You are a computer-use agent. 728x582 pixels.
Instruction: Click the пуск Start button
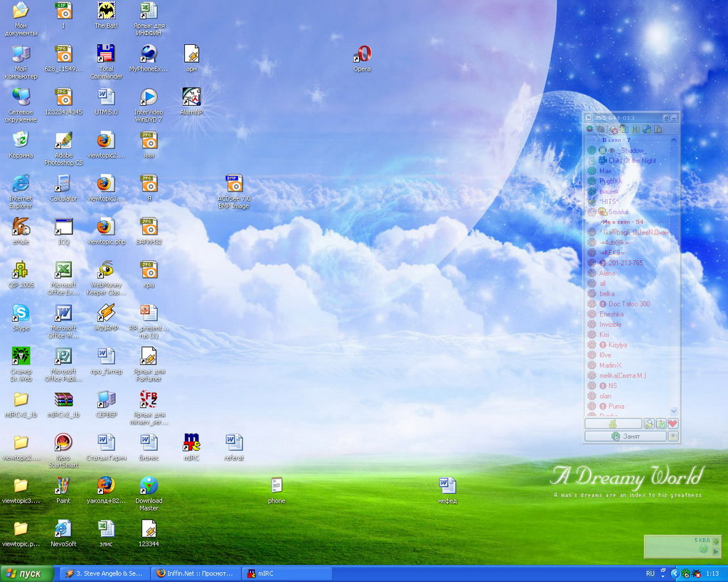tap(26, 573)
